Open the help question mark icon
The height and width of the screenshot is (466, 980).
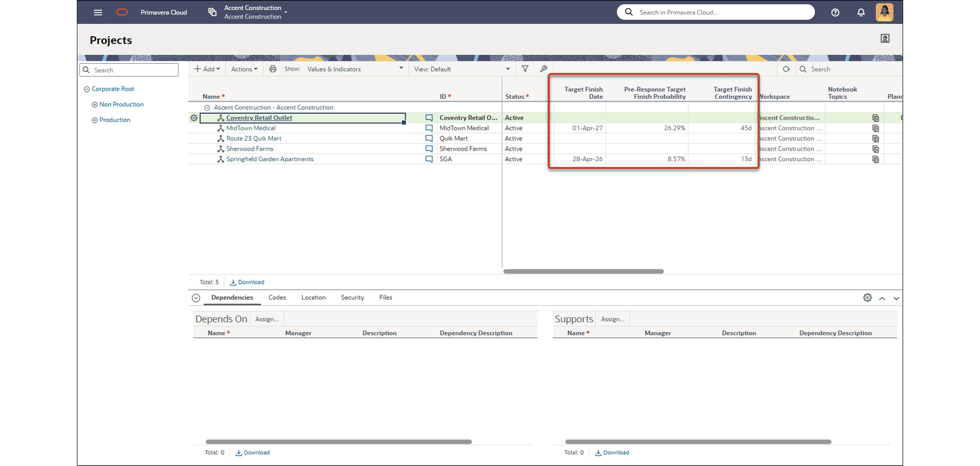pyautogui.click(x=835, y=12)
